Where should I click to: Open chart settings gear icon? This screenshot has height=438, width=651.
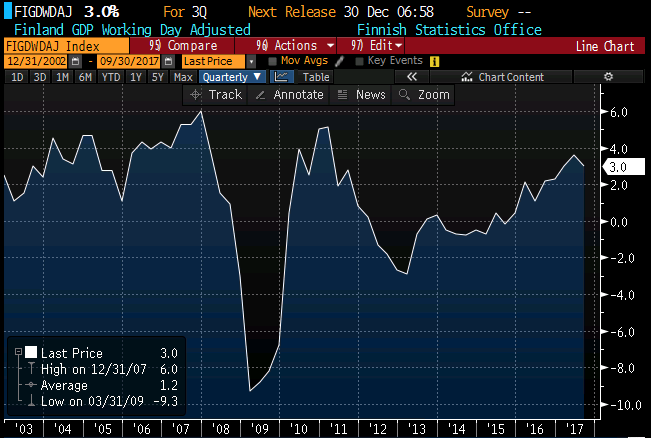(x=608, y=77)
